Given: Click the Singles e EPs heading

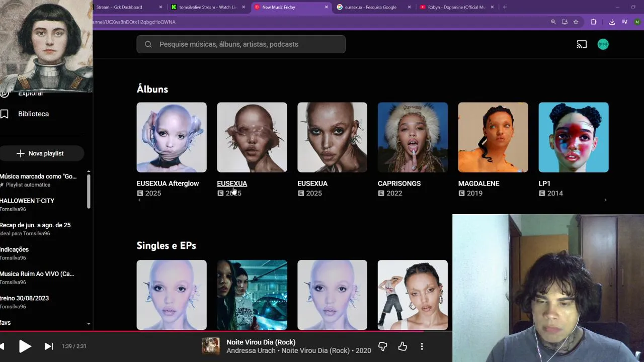Looking at the screenshot, I should pos(166,245).
